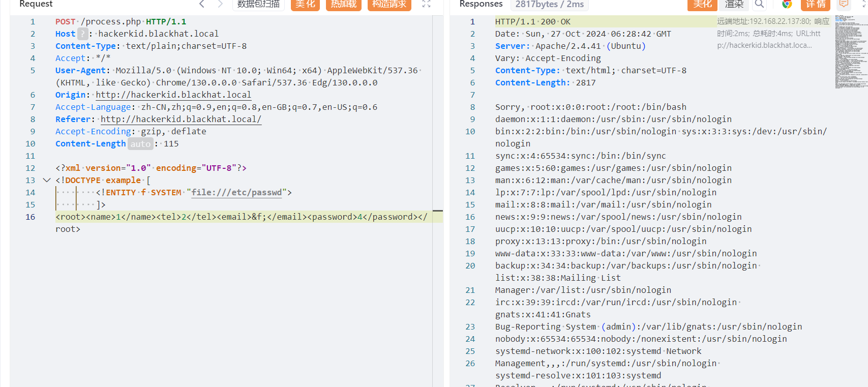Click the Sorry, root:x:0:0 response line

[x=591, y=107]
